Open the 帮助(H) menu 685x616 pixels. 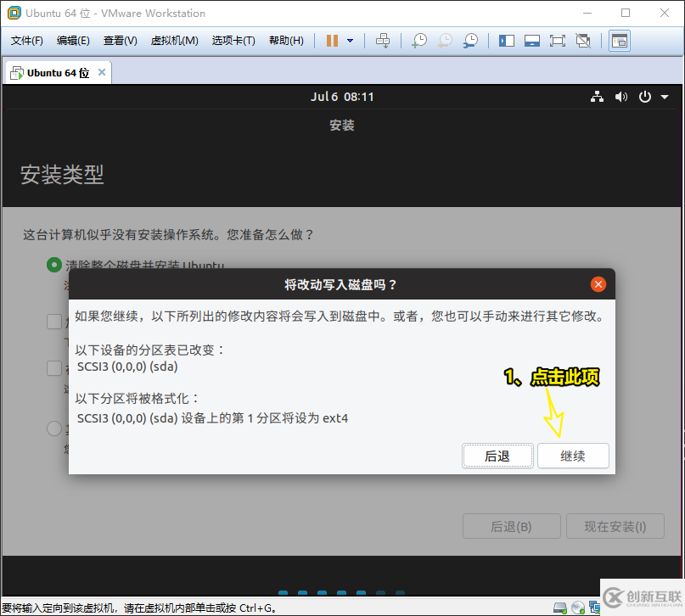tap(286, 41)
